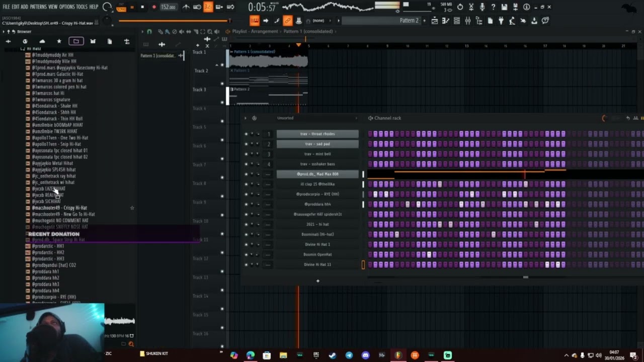The image size is (644, 362).
Task: Open the mixer faders icon in toolbar
Action: tap(467, 21)
